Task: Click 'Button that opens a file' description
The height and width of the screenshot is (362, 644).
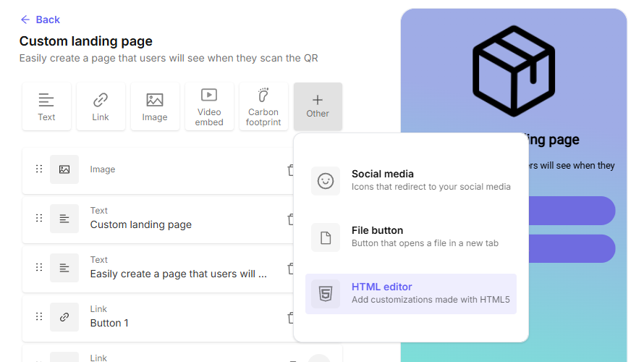Action: click(x=425, y=243)
